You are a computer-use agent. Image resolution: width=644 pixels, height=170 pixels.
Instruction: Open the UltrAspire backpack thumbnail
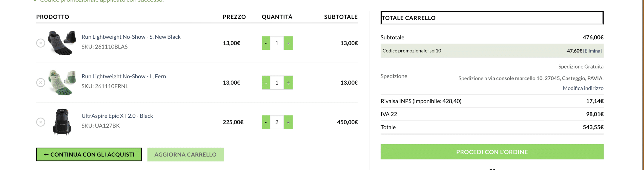[62, 122]
